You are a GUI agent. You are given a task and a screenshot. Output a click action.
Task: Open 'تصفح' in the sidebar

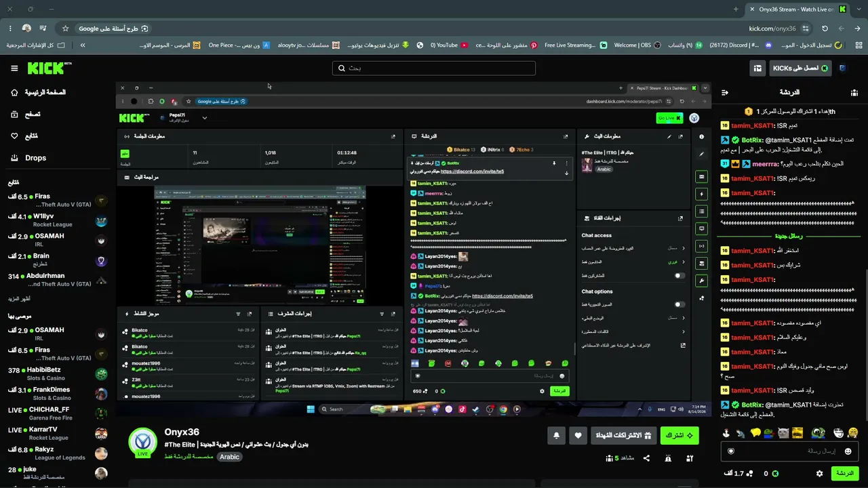[24, 115]
